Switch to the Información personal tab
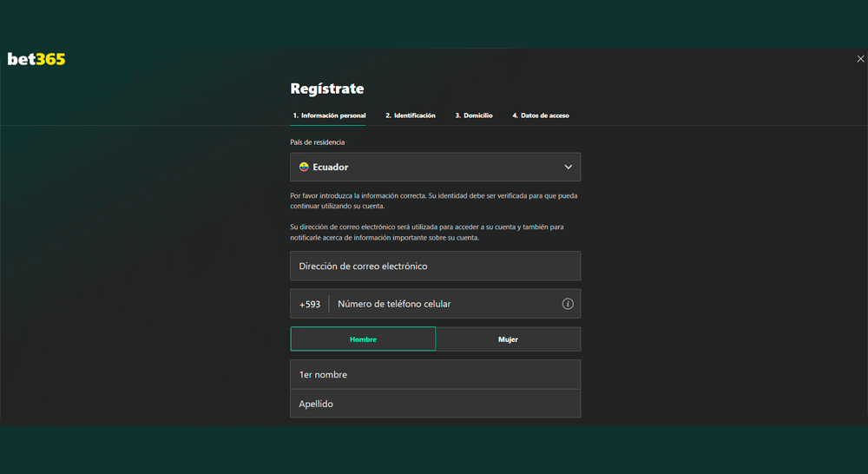This screenshot has width=868, height=474. [329, 115]
